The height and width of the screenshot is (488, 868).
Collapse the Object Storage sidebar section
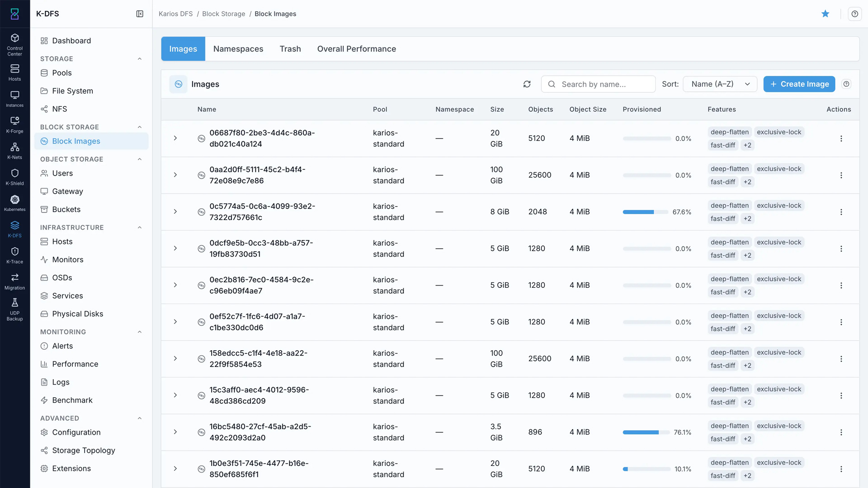point(140,159)
